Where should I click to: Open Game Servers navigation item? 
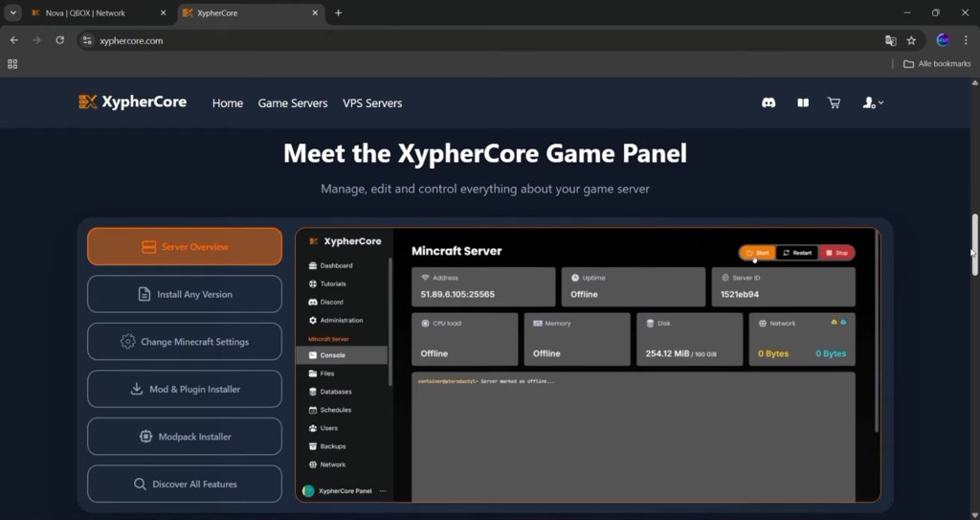tap(293, 103)
